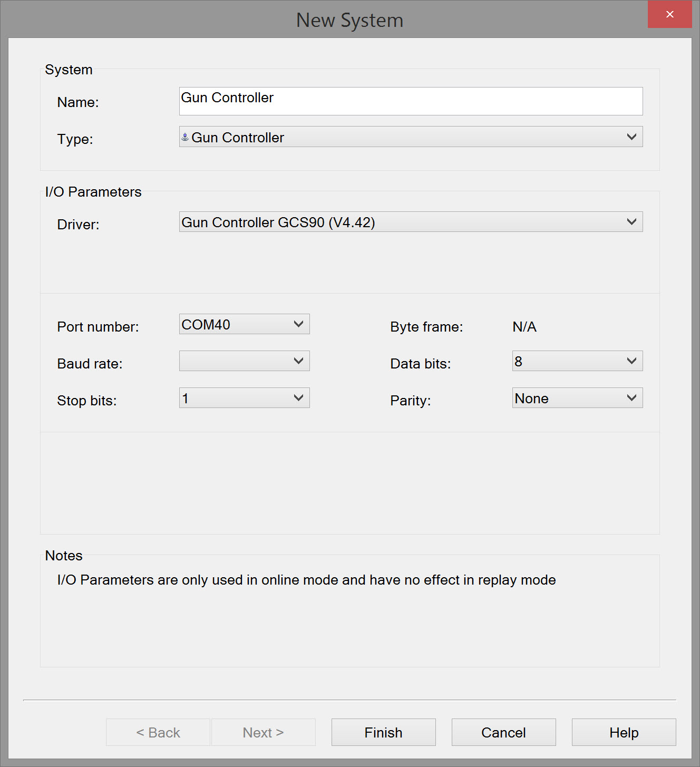Expand the Driver dropdown list

click(411, 222)
